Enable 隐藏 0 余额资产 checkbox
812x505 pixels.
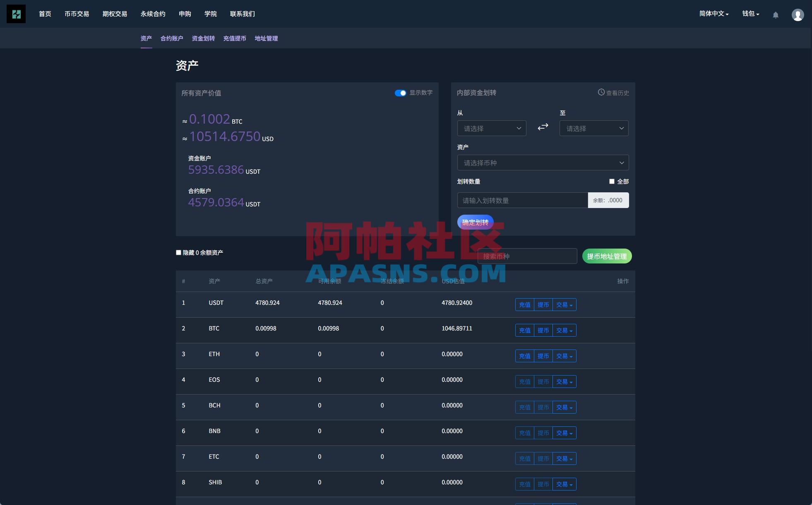(x=178, y=252)
